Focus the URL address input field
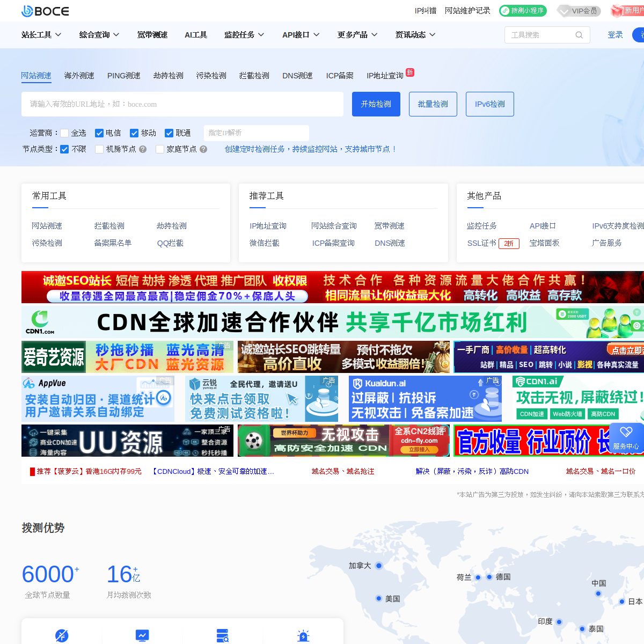The image size is (644, 644). pyautogui.click(x=182, y=104)
